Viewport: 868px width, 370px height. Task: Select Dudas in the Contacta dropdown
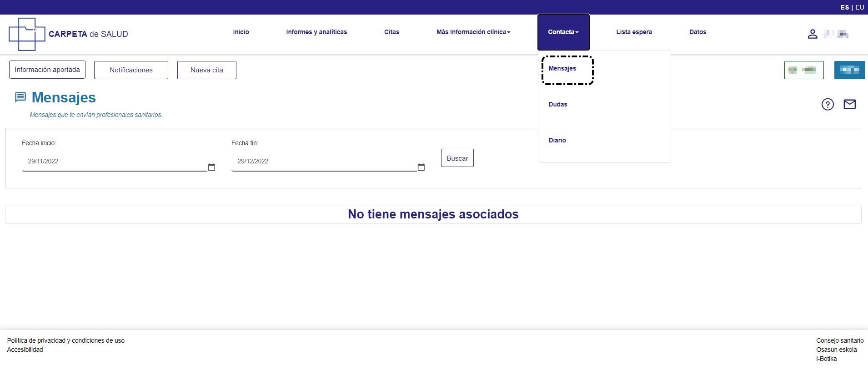(x=558, y=104)
